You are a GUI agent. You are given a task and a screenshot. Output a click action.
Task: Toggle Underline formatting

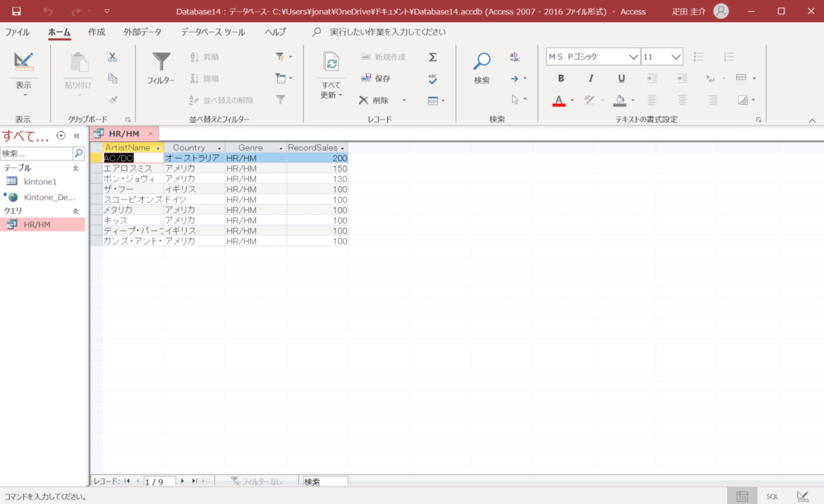[x=621, y=78]
